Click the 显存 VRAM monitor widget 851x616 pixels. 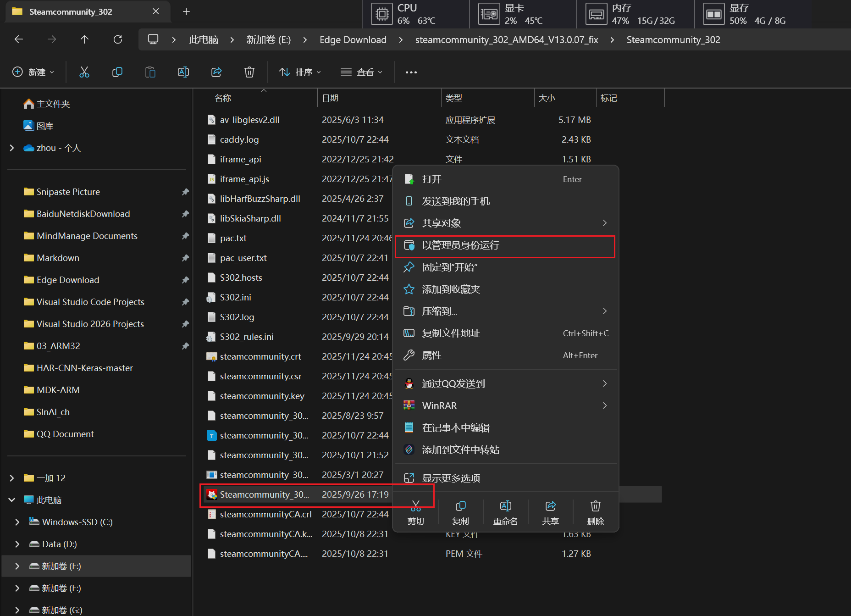point(753,14)
